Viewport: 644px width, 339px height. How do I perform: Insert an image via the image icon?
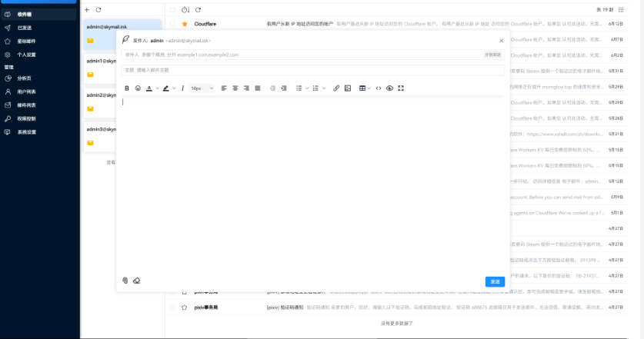(x=348, y=88)
